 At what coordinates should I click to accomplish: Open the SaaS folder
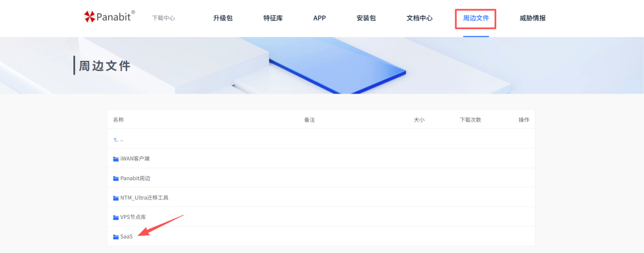pos(126,237)
